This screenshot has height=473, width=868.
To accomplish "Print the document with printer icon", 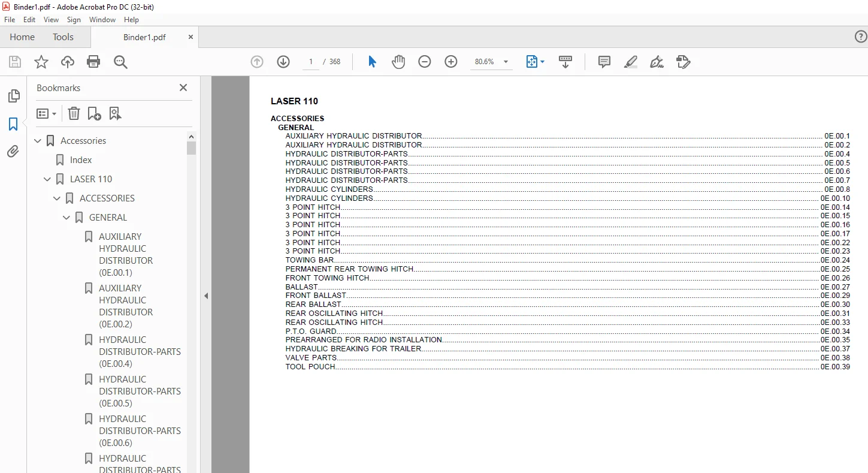I will tap(93, 62).
